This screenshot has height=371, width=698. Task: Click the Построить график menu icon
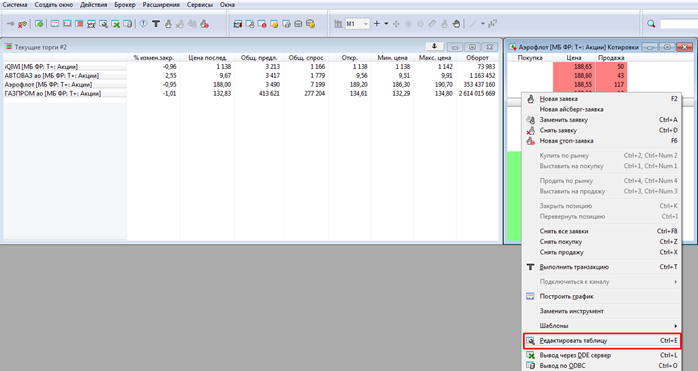[530, 296]
